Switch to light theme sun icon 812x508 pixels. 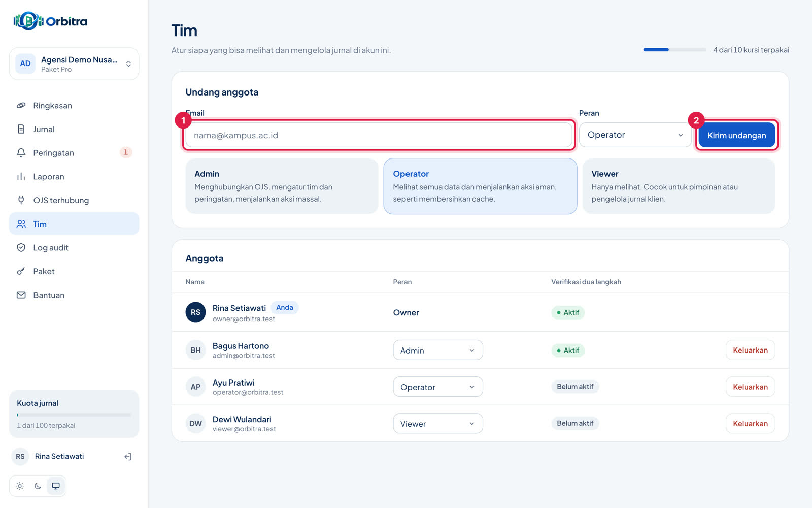20,486
